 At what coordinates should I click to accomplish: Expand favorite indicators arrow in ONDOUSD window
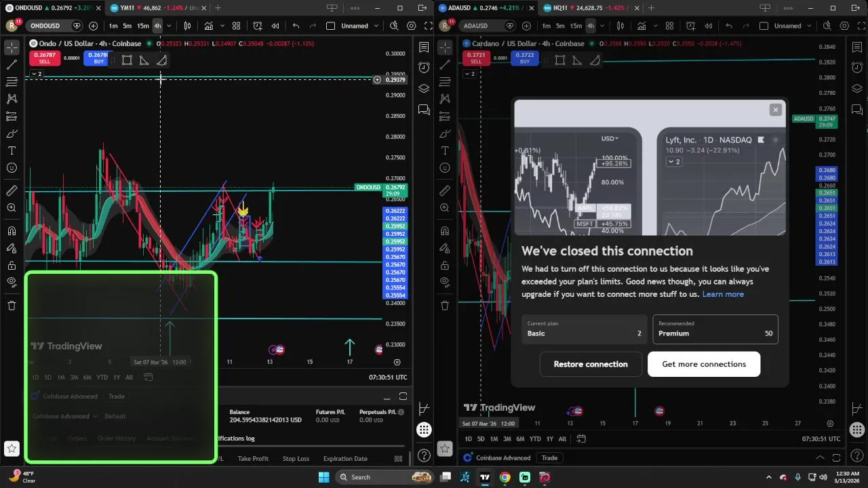(222, 26)
